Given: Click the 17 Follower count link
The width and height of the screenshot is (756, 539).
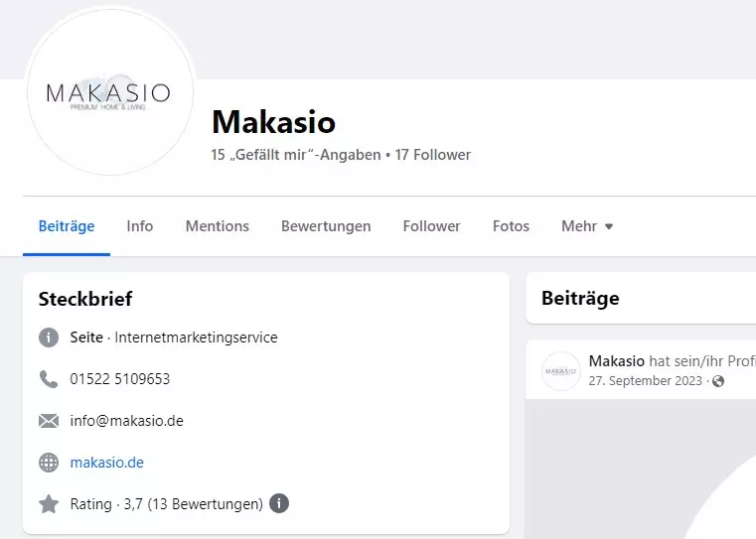Looking at the screenshot, I should (432, 155).
